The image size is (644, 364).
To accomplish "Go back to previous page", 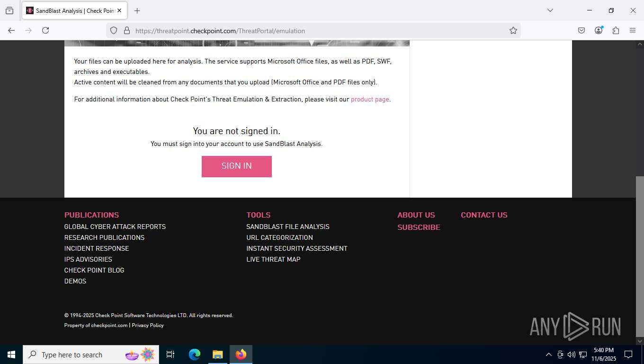I will [11, 30].
